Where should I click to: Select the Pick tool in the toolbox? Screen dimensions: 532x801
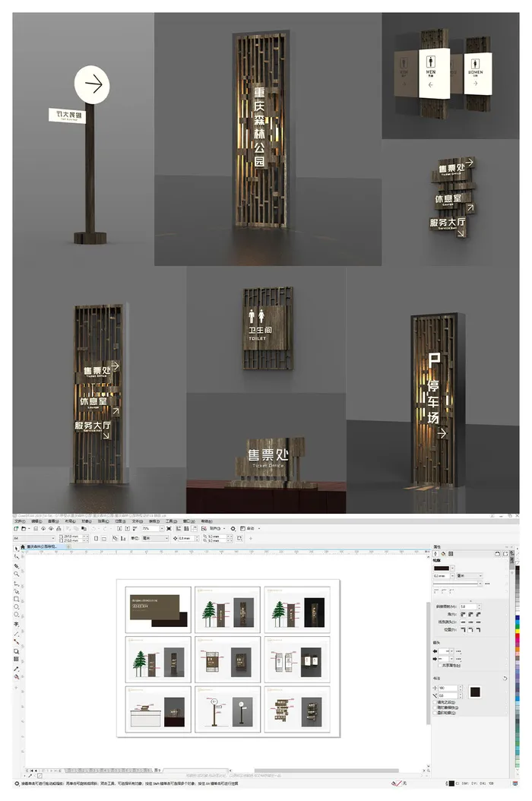17,549
